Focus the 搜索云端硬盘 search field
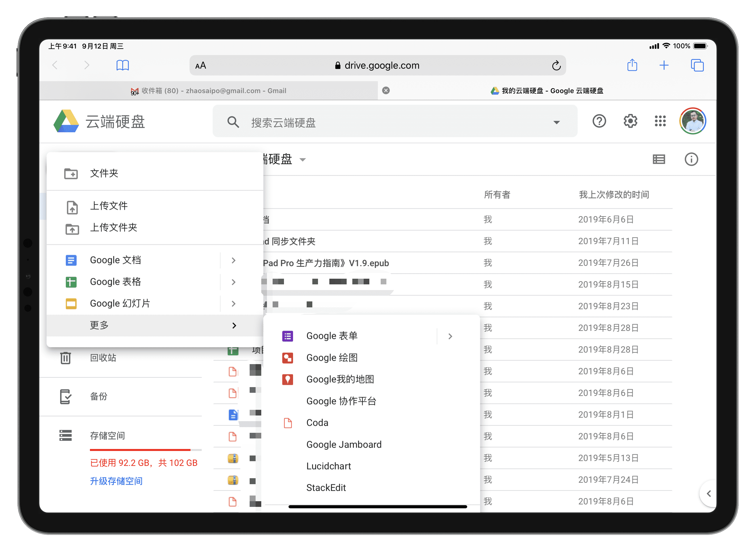The image size is (756, 552). (384, 122)
